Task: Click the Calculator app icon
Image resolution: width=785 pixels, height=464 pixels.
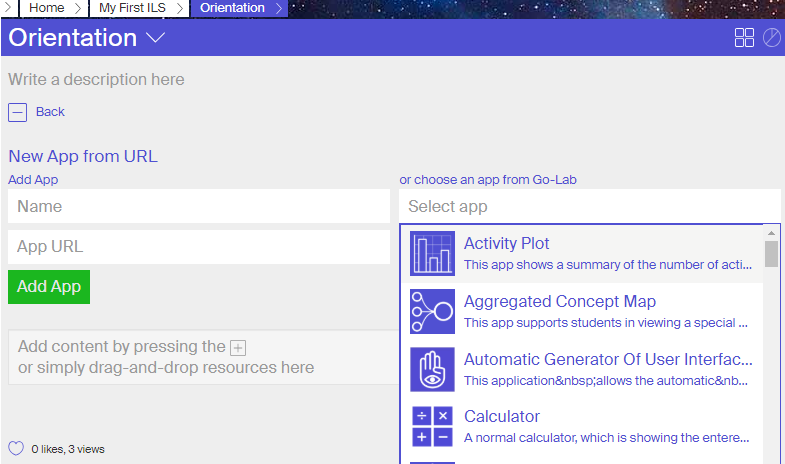Action: click(432, 426)
